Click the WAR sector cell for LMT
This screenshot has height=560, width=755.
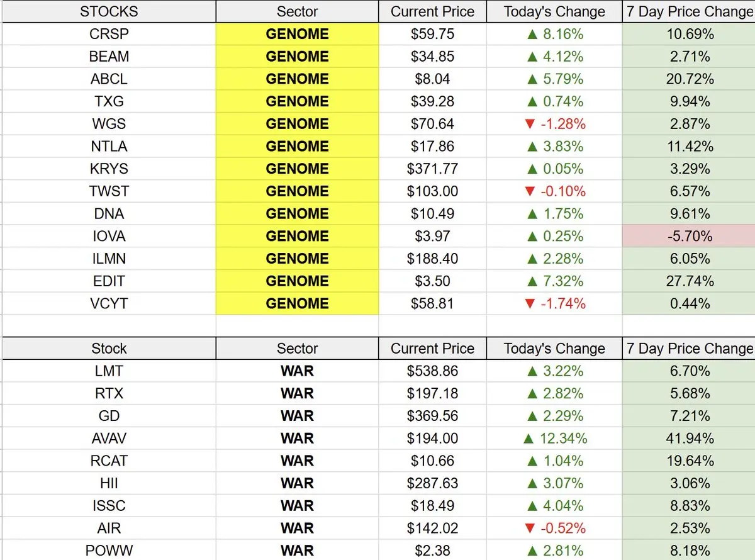coord(297,371)
